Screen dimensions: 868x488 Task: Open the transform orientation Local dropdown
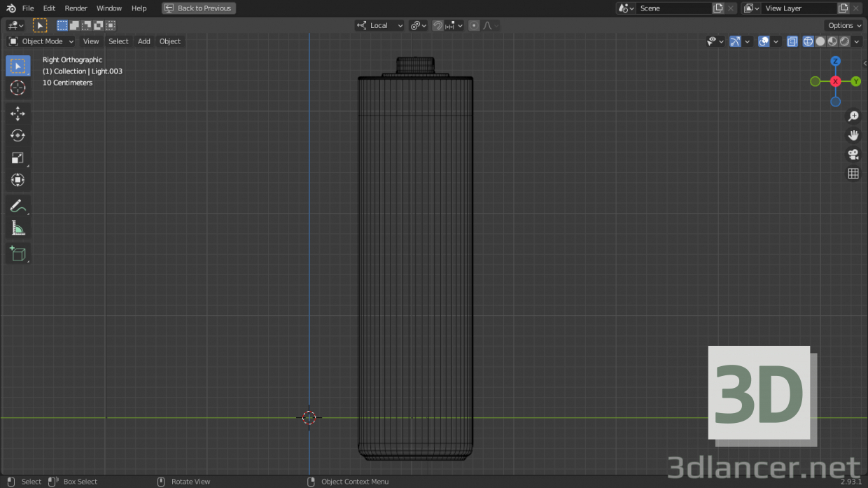point(379,25)
